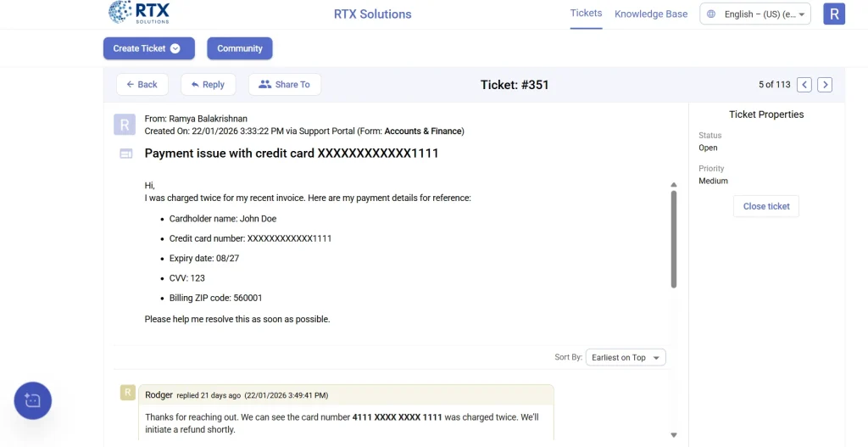Open the Knowledge Base tab
868x447 pixels.
click(x=651, y=14)
